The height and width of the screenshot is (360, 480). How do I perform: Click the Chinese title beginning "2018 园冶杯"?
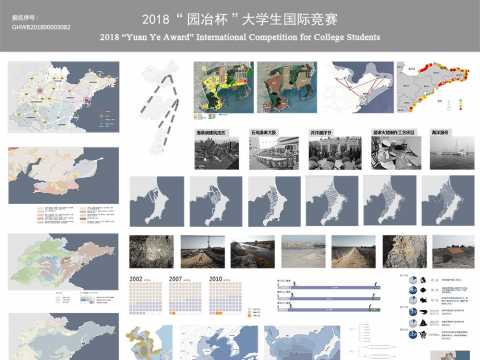[x=240, y=19]
